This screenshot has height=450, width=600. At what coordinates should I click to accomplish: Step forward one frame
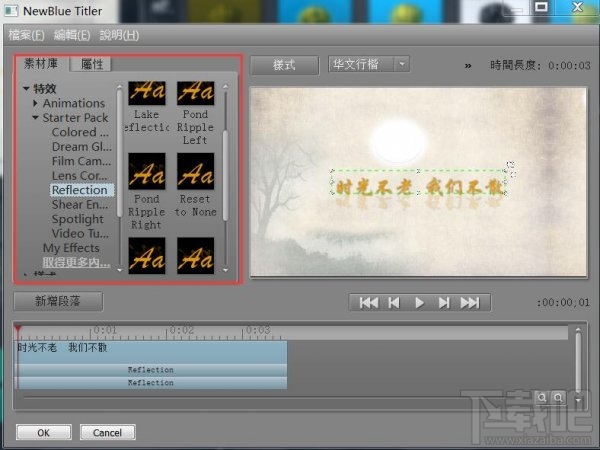tap(444, 303)
